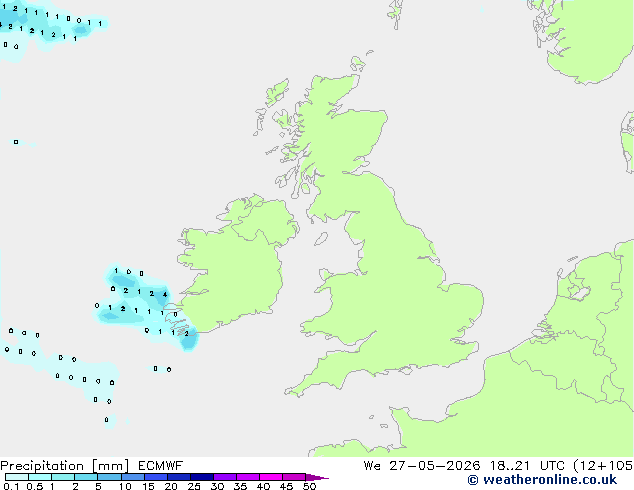Click the '10' legend scale label
The height and width of the screenshot is (490, 634).
click(x=125, y=486)
